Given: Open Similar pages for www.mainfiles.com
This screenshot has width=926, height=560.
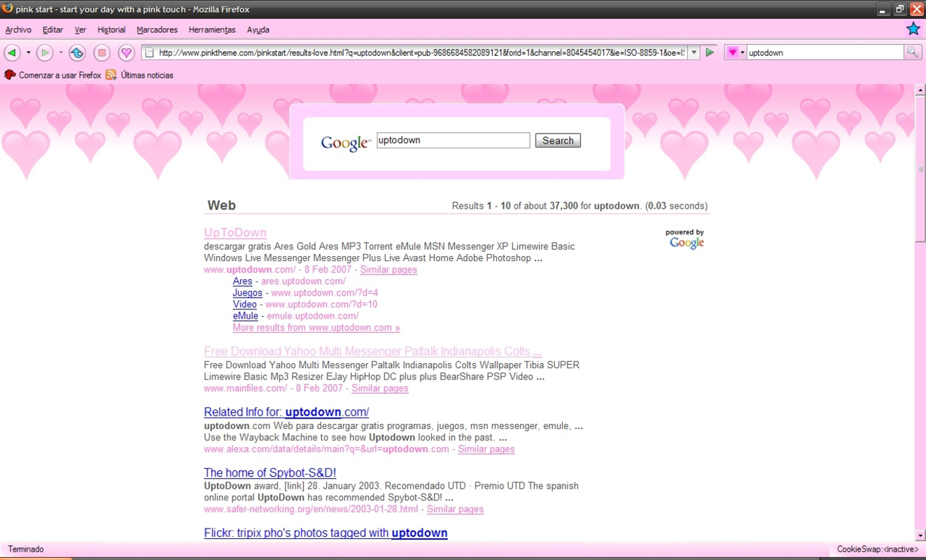Looking at the screenshot, I should coord(380,388).
